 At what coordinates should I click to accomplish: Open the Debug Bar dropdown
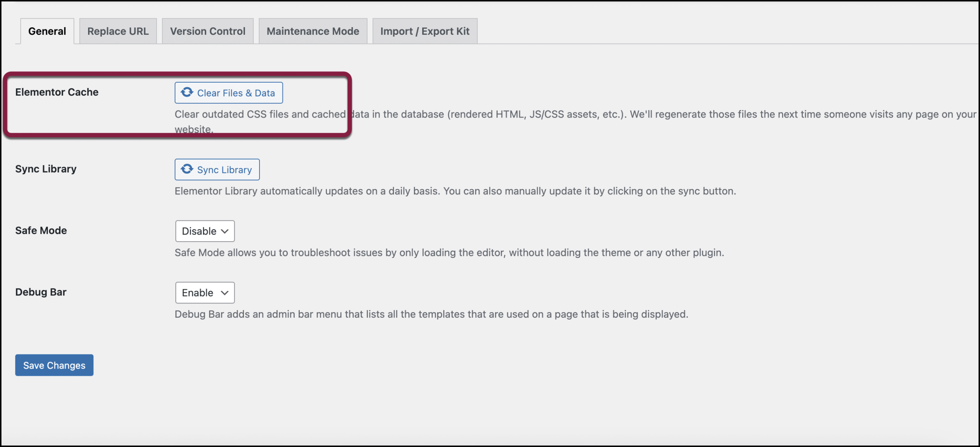204,293
